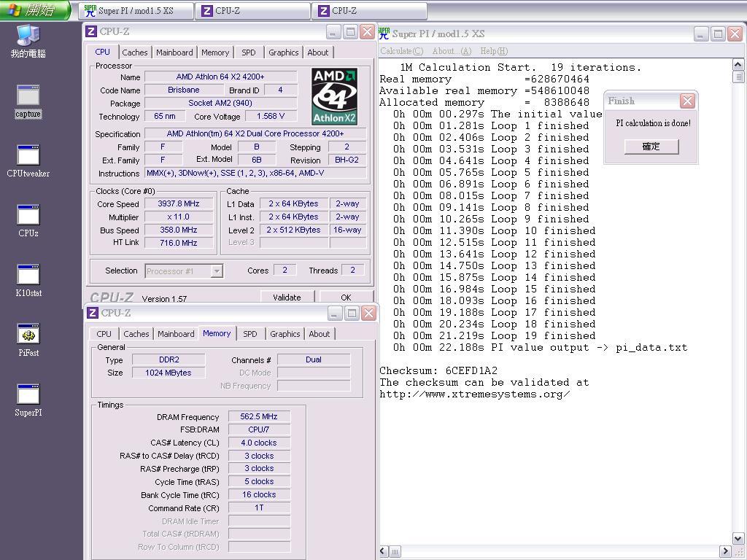This screenshot has height=560, width=747.
Task: Click the HT Link value 716.0 MHz
Action: 179,243
